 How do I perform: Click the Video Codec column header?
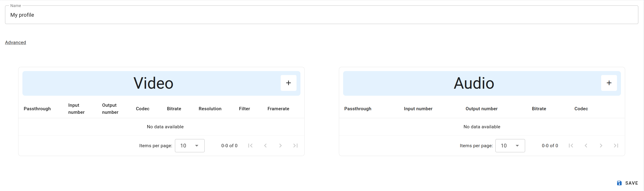142,109
